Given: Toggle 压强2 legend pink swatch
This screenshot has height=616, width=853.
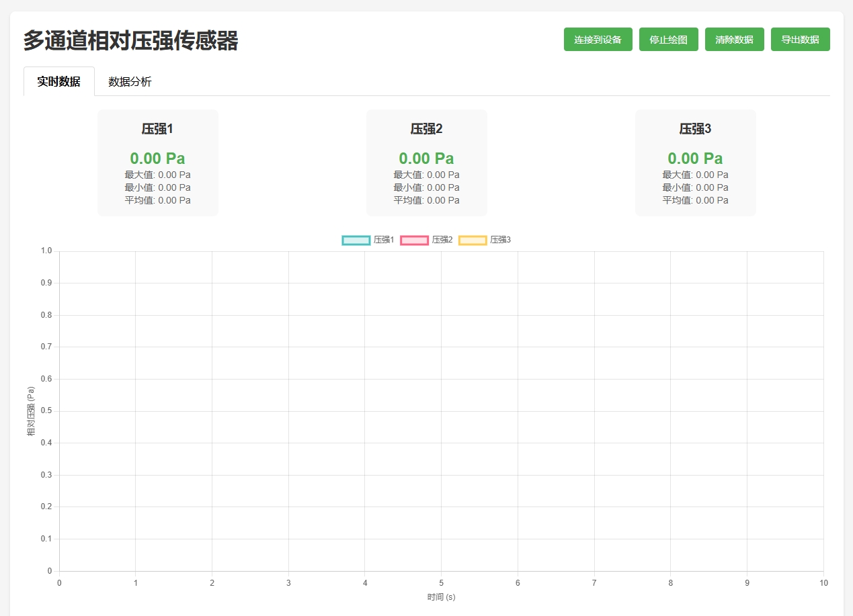Looking at the screenshot, I should click(414, 240).
